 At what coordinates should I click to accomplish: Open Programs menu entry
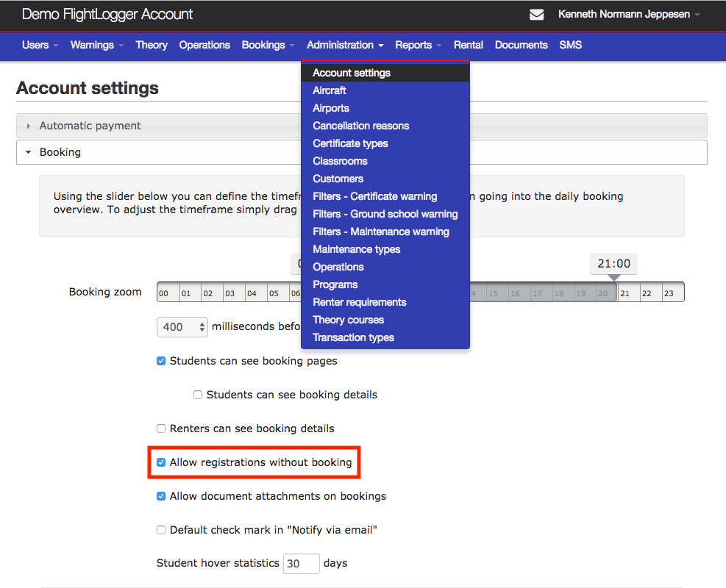385,284
